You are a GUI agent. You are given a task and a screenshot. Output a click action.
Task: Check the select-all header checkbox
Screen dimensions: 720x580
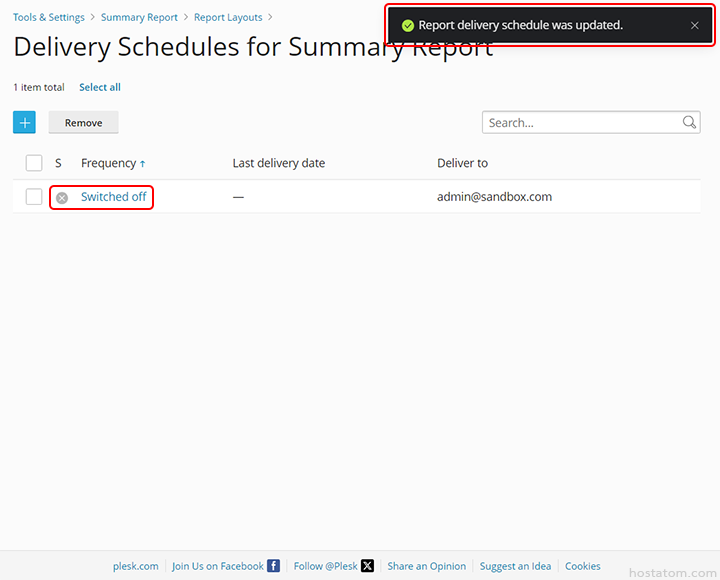click(x=34, y=163)
